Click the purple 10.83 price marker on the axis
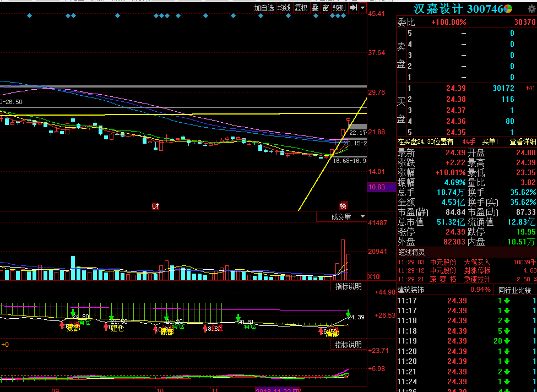Image resolution: width=537 pixels, height=392 pixels. 377,187
